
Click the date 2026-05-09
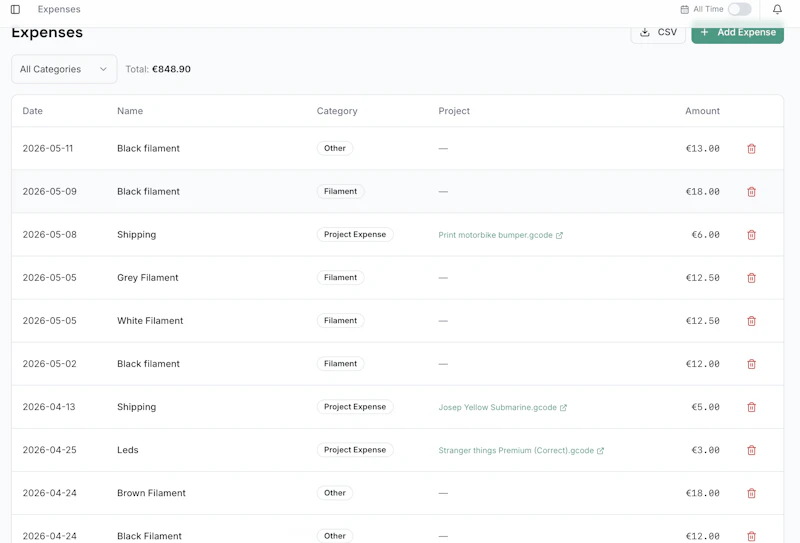(49, 191)
